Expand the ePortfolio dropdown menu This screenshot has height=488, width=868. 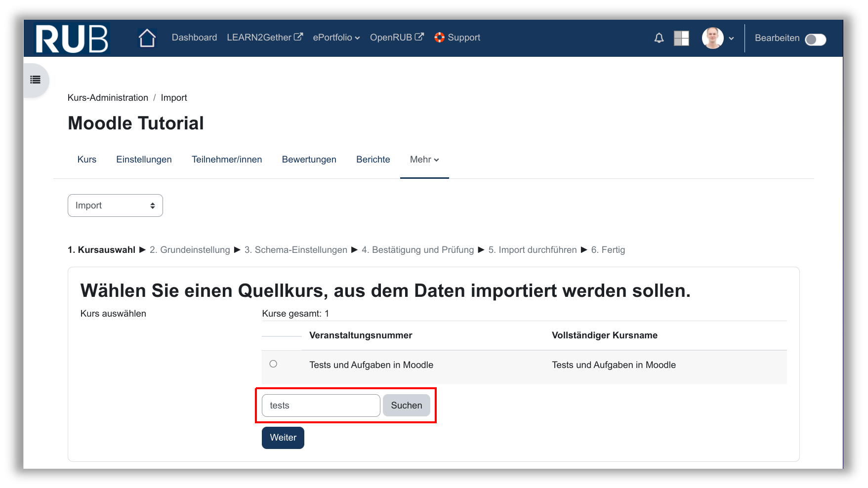click(x=336, y=38)
